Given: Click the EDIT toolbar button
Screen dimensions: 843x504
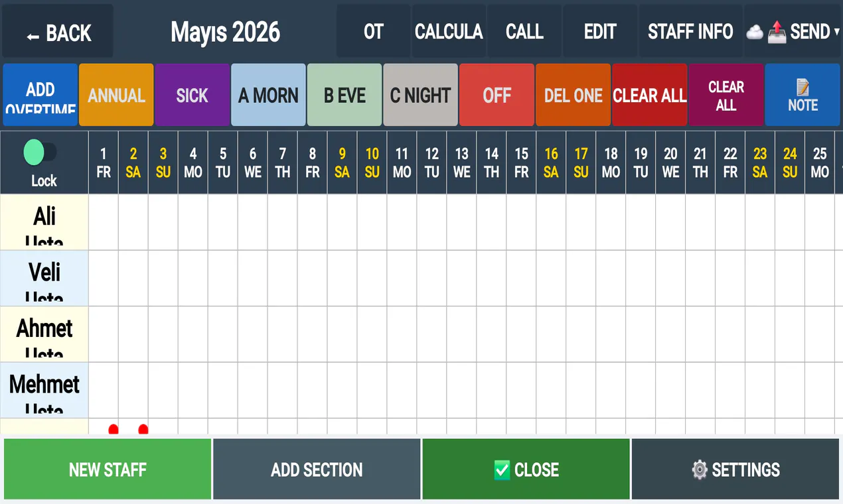Looking at the screenshot, I should tap(600, 31).
